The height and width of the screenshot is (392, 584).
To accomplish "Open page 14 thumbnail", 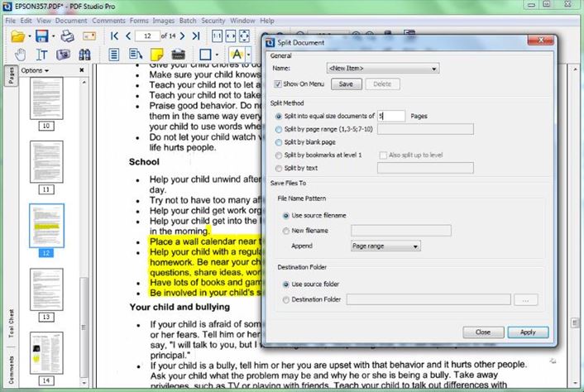I will pyautogui.click(x=46, y=353).
